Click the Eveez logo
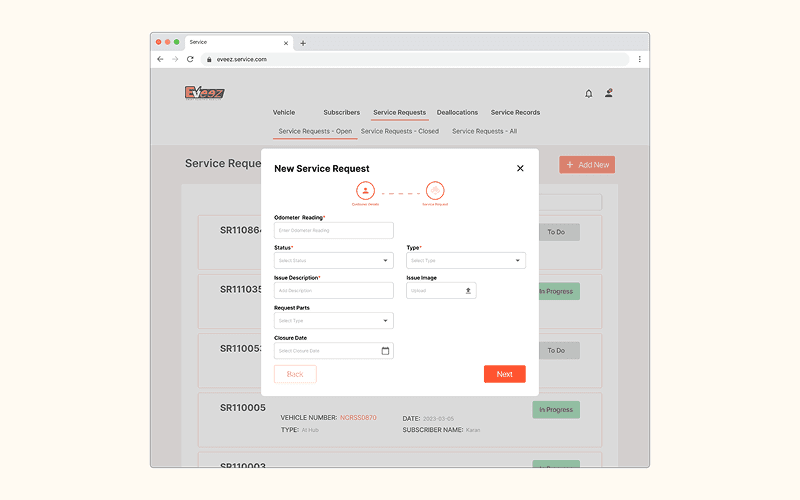 205,92
